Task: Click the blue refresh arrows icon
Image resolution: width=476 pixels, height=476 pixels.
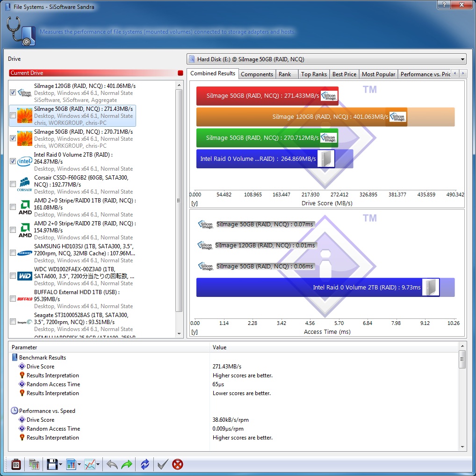Action: point(145,464)
